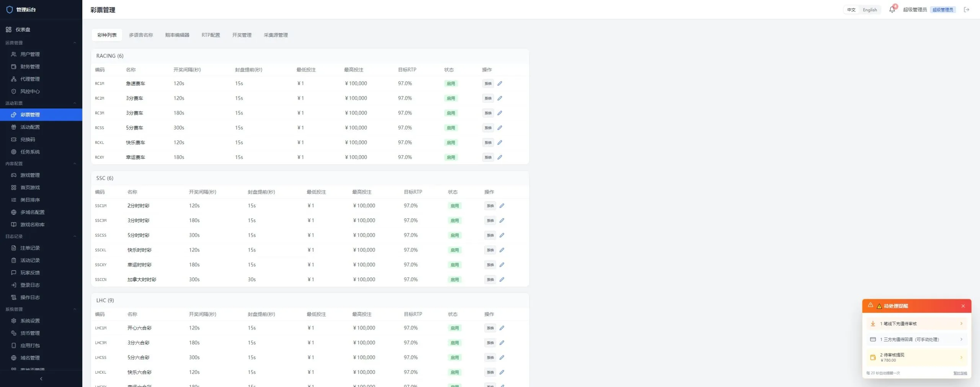
Task: Click the 系统 tag on SSC3M row
Action: coord(490,221)
